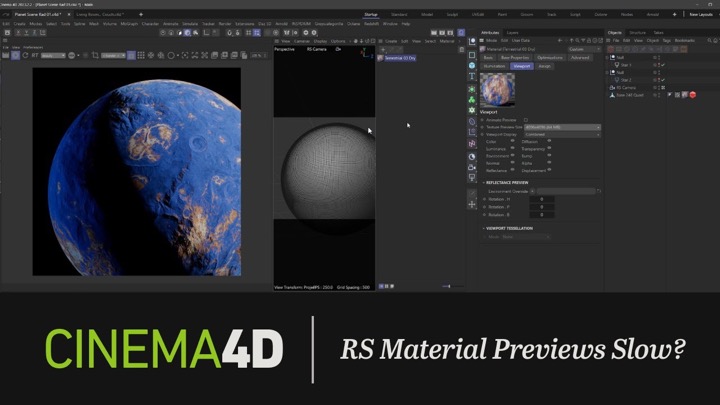Click the Basic material tab button
The width and height of the screenshot is (720, 405).
click(488, 57)
